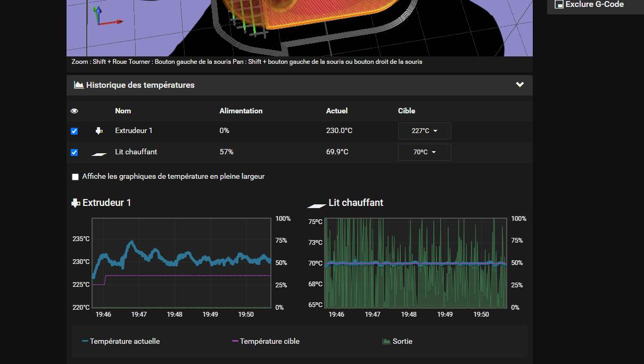This screenshot has height=364, width=644.
Task: Uncheck Extrudeur 1 graph visibility checkbox
Action: coord(75,131)
